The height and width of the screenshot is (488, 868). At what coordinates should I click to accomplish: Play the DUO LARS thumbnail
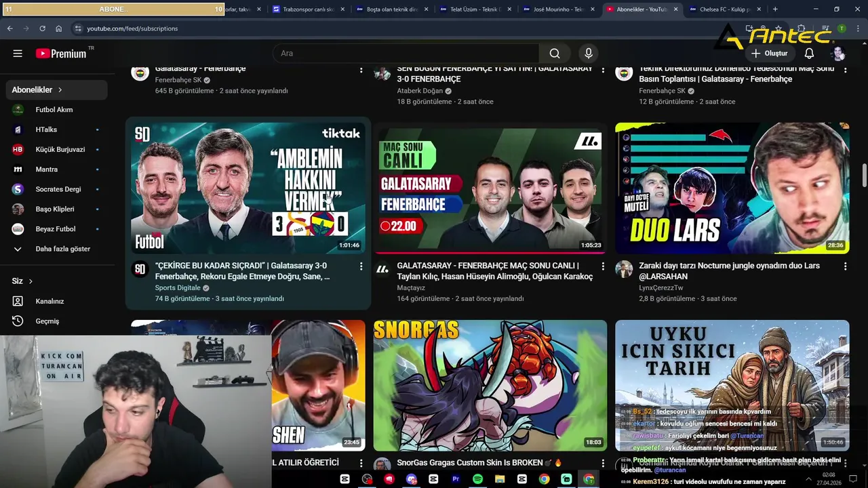[x=732, y=188]
